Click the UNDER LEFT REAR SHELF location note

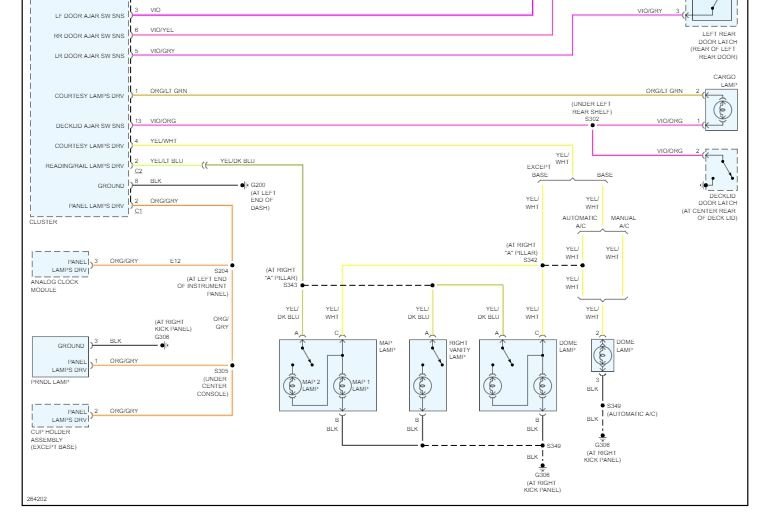pos(591,108)
